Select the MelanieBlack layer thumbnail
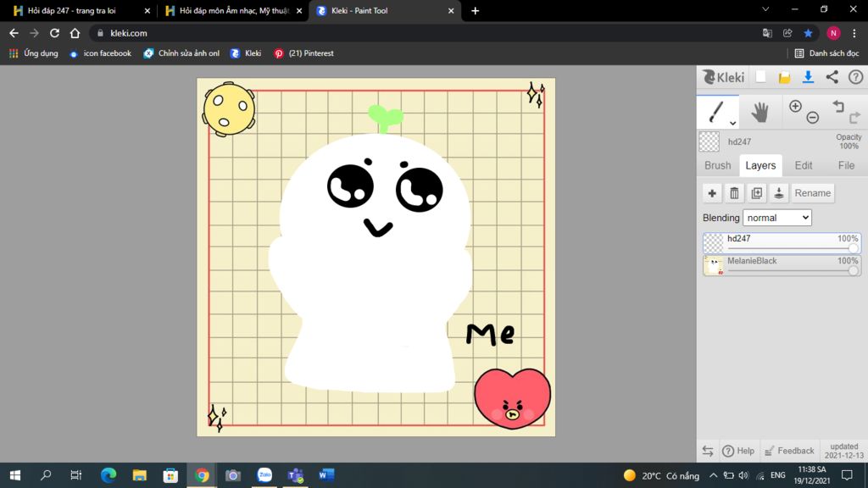This screenshot has height=488, width=868. (714, 265)
